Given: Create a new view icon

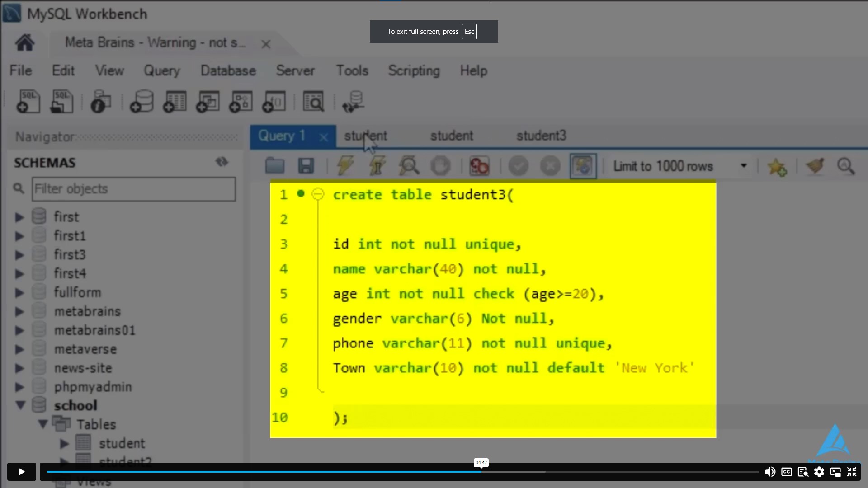Looking at the screenshot, I should (208, 101).
